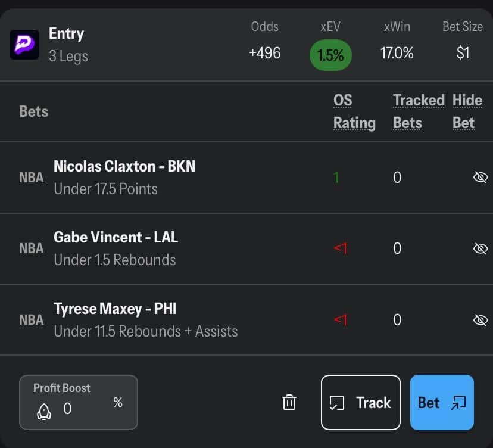The image size is (493, 448).
Task: Click the Profit Boost percentage input field
Action: pyautogui.click(x=83, y=409)
